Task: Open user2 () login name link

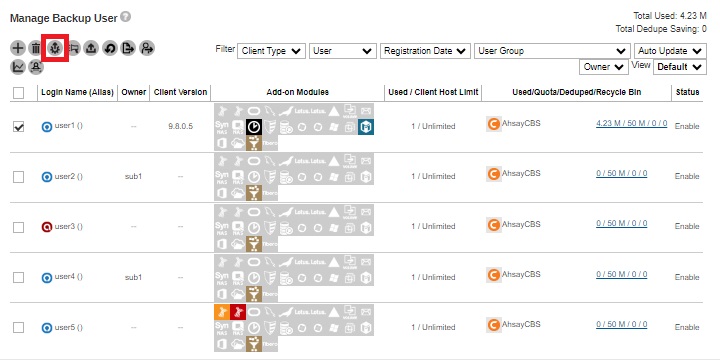Action: [x=68, y=176]
